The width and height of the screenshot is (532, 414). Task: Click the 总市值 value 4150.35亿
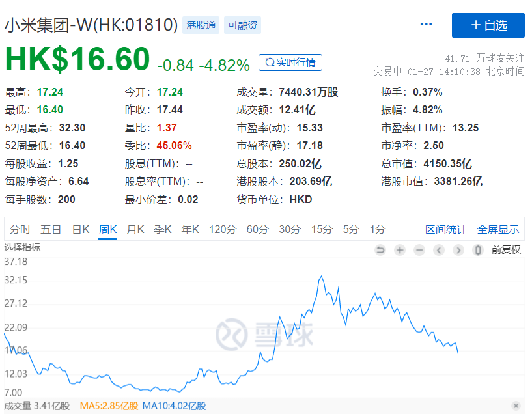(x=447, y=164)
